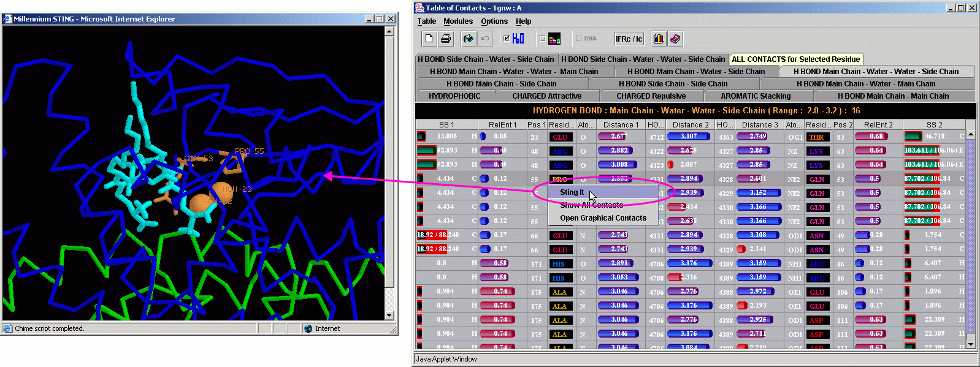
Task: Toggle the H2O water checkbox
Action: 507,38
